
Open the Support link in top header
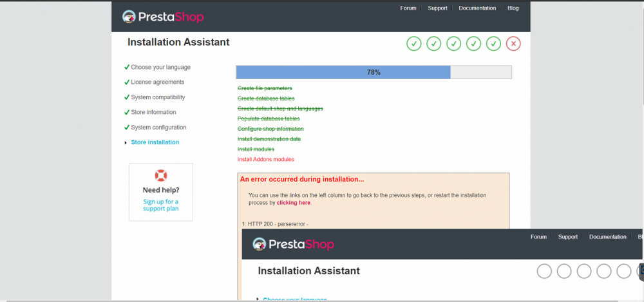(x=437, y=8)
